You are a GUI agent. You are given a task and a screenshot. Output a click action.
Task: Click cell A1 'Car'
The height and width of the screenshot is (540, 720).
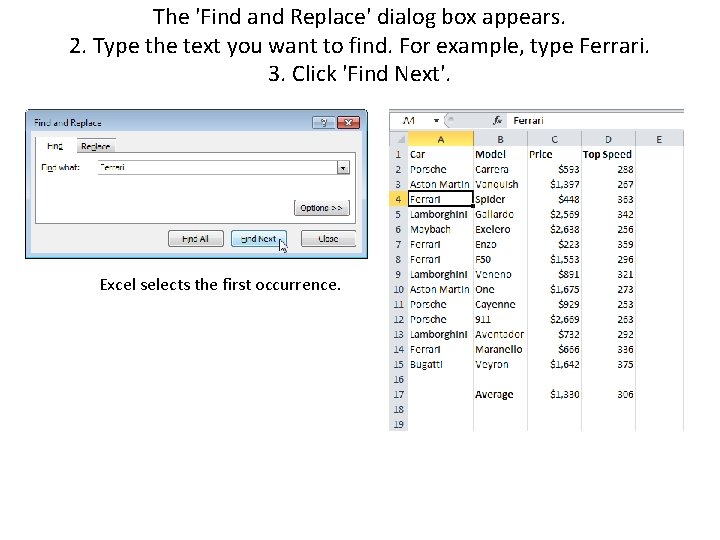(441, 154)
